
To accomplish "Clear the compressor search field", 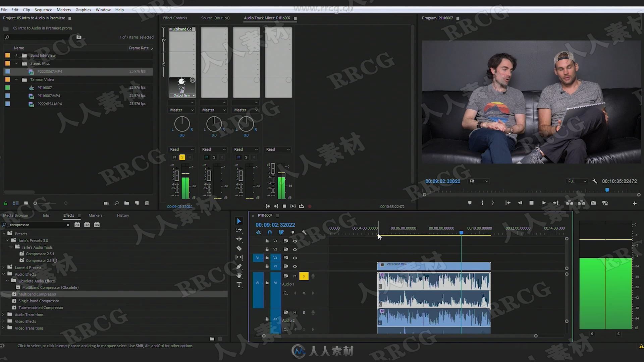I will (x=68, y=225).
